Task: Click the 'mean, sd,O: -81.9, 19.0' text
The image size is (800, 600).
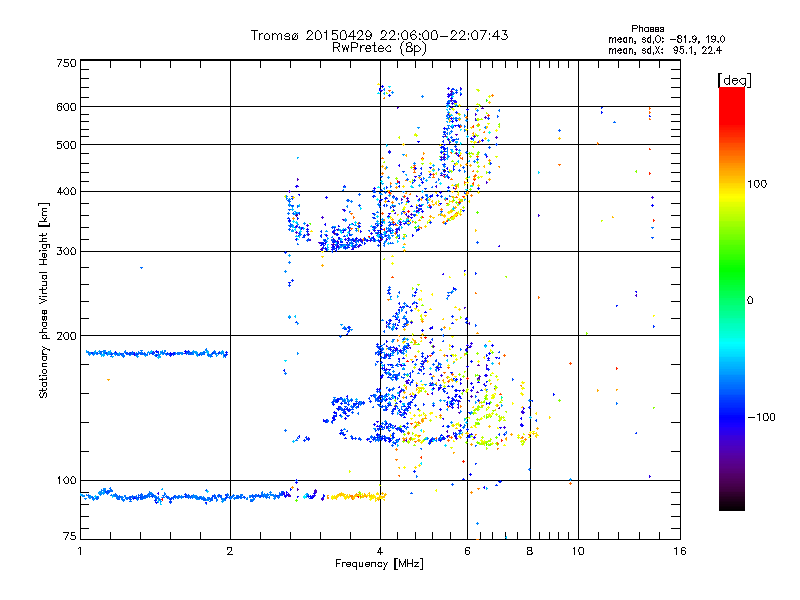Action: pyautogui.click(x=666, y=39)
